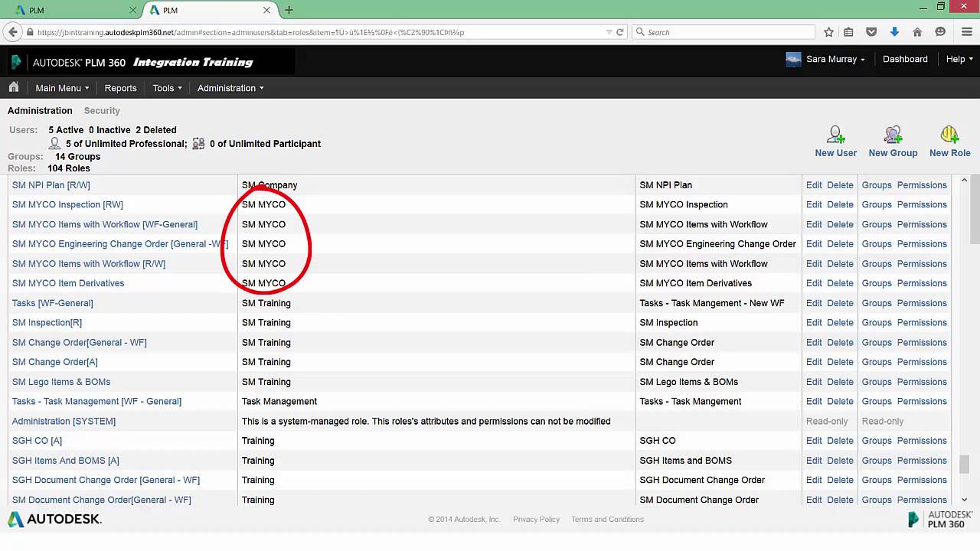This screenshot has height=551, width=980.
Task: Open the Sara Murray user dropdown
Action: click(x=835, y=59)
